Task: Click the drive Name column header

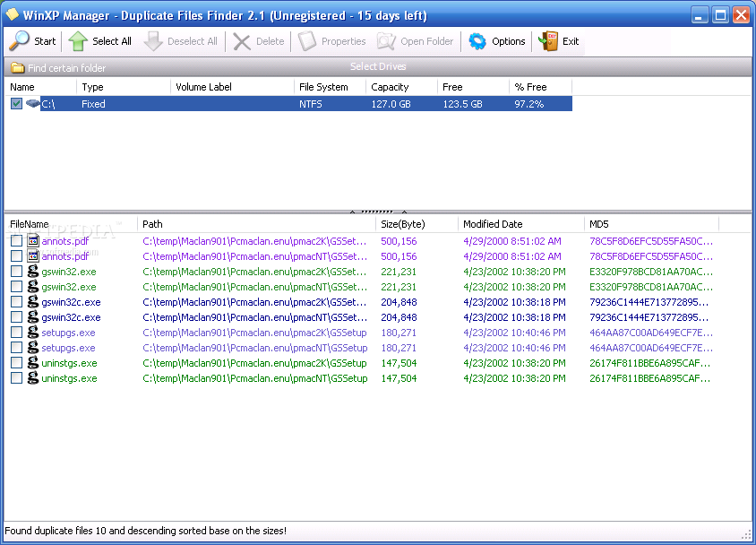Action: [40, 87]
